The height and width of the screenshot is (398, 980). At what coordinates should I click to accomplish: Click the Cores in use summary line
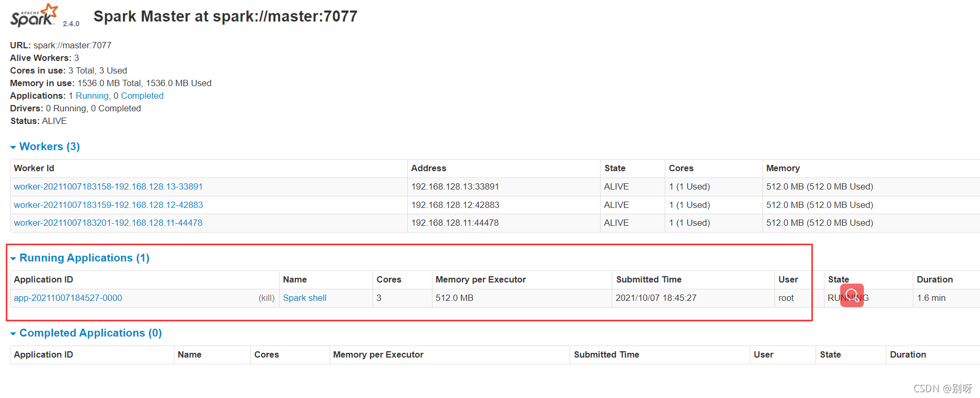click(x=68, y=70)
